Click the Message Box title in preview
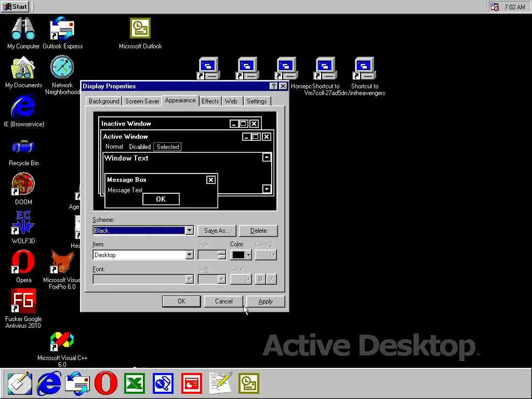 tap(127, 180)
